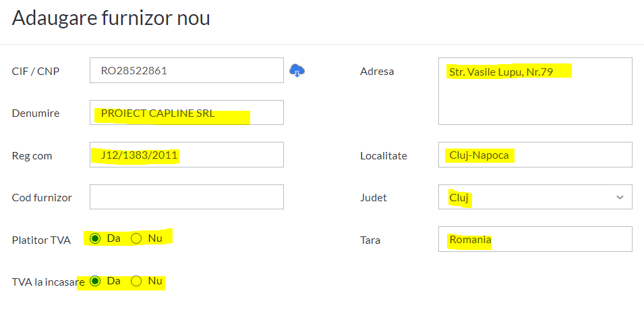Click the chevron arrow in Judet field
This screenshot has height=310, width=644.
(620, 197)
